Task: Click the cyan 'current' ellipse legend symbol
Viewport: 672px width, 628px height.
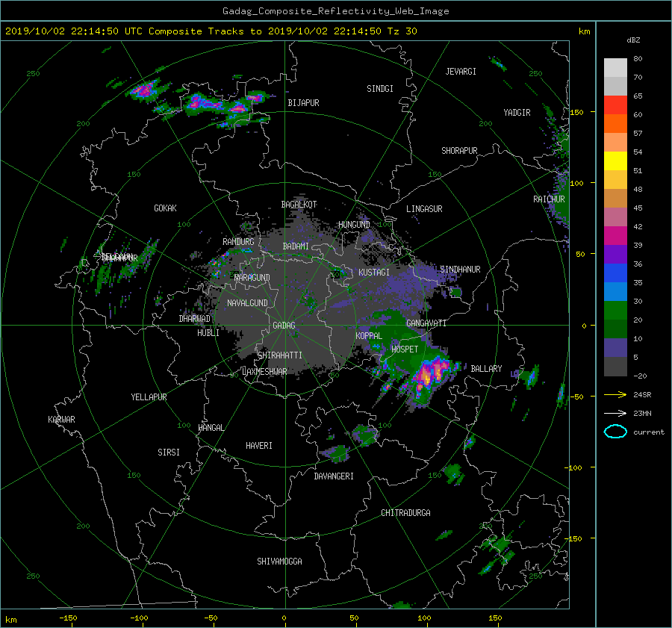Action: click(615, 432)
